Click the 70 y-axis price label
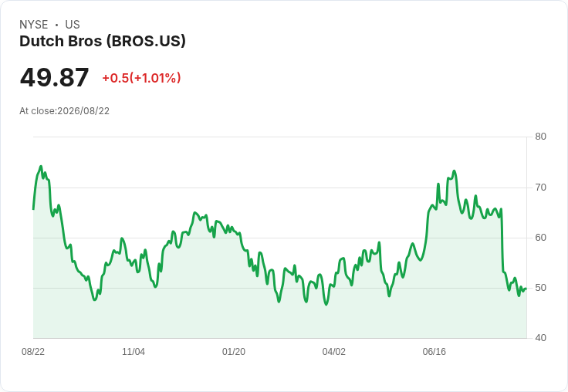This screenshot has width=568, height=392. [x=540, y=188]
